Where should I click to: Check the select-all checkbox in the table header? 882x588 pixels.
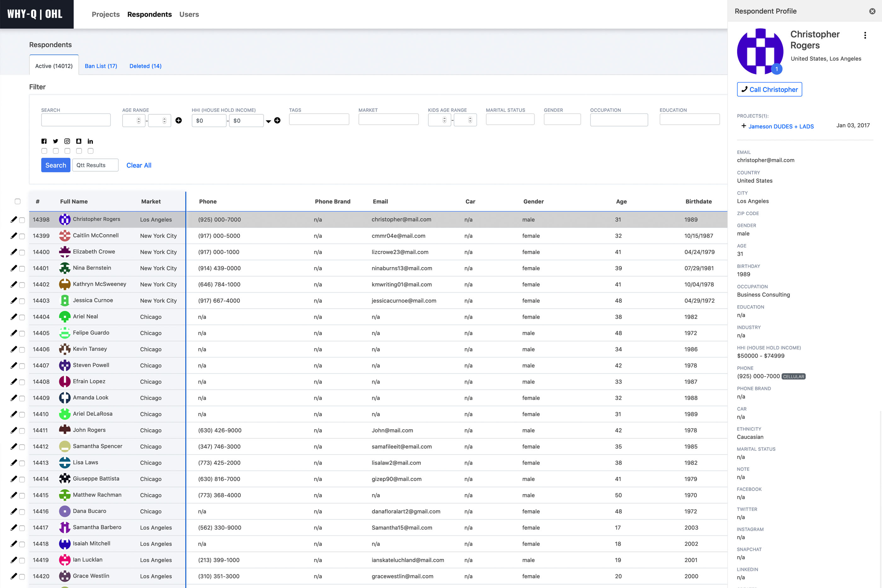[18, 201]
